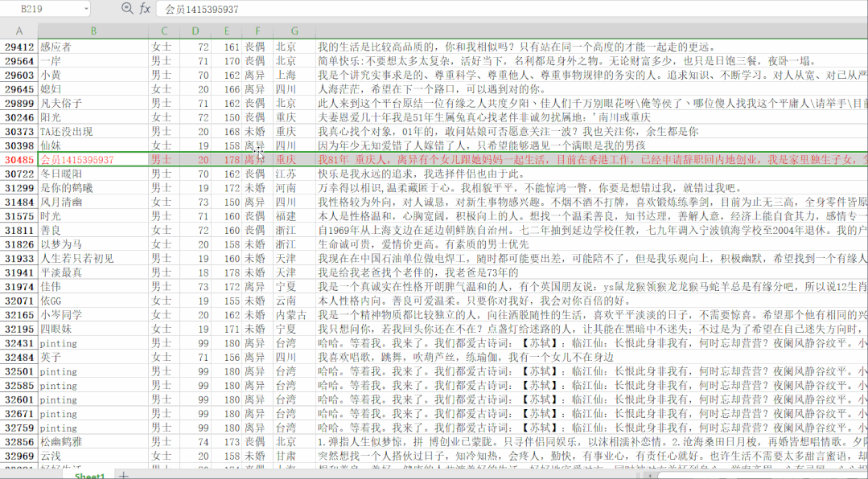Select cell containing 凤月清幽
This screenshot has height=479, width=868.
coord(93,202)
